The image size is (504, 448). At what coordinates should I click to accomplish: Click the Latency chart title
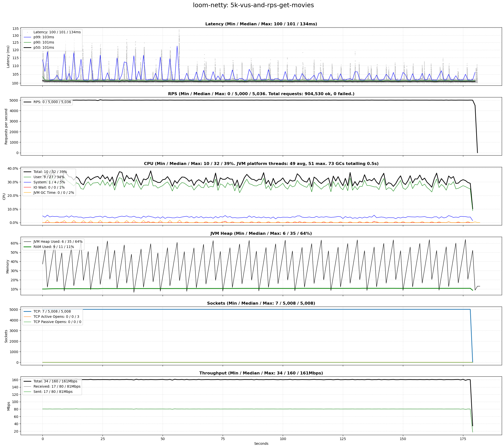pos(261,24)
